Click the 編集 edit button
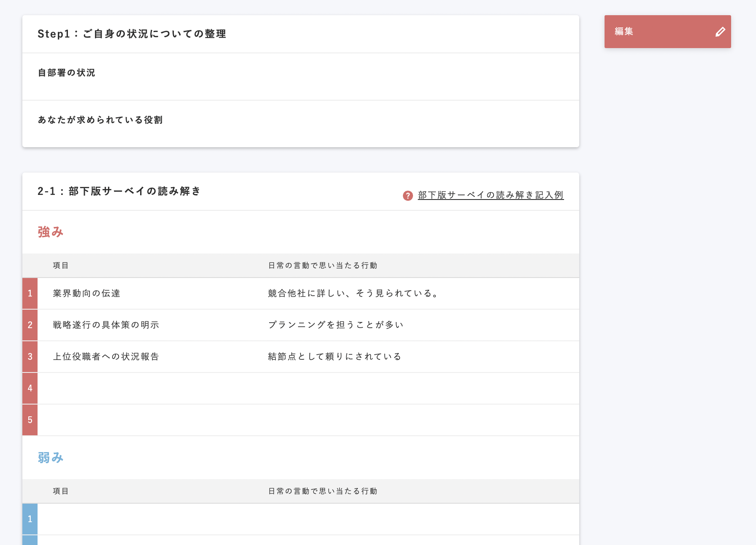The width and height of the screenshot is (756, 545). (x=667, y=32)
